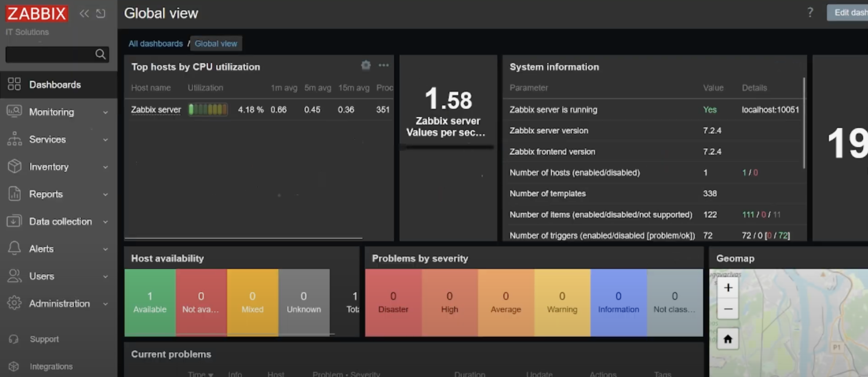This screenshot has width=868, height=377.
Task: Expand the Alerts menu chevron
Action: pyautogui.click(x=105, y=249)
